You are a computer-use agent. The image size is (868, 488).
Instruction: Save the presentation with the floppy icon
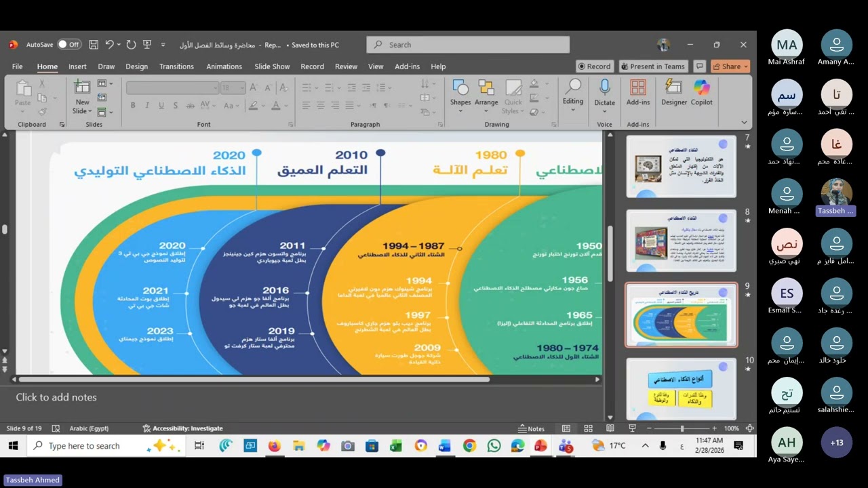click(94, 45)
